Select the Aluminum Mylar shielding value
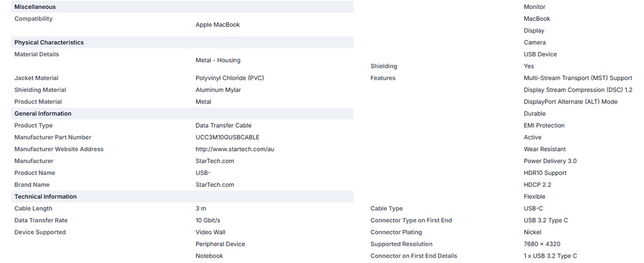 click(218, 90)
